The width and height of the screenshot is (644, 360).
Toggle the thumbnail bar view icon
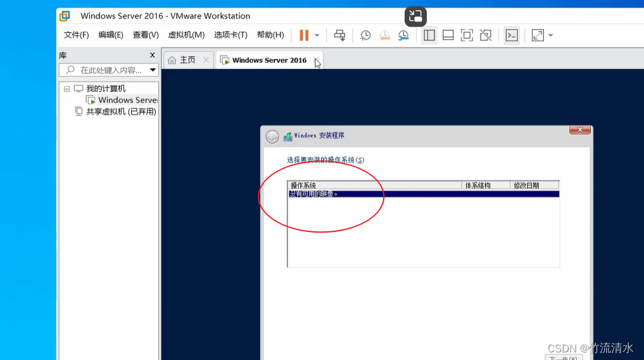click(448, 35)
